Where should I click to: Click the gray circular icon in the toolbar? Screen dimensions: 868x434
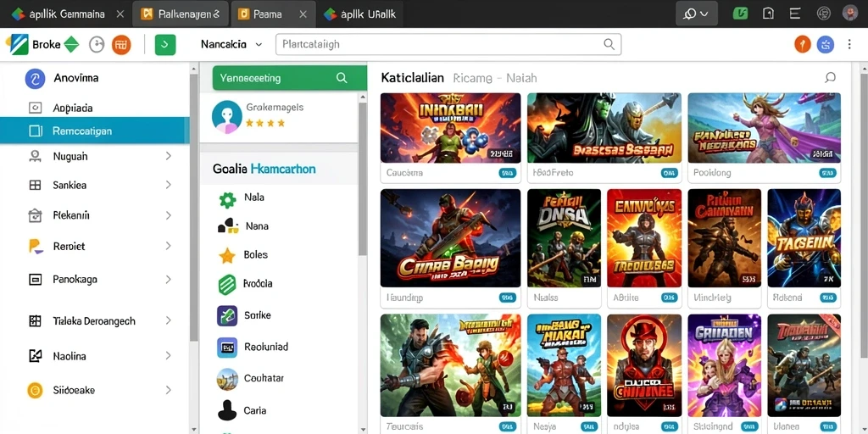pyautogui.click(x=97, y=44)
